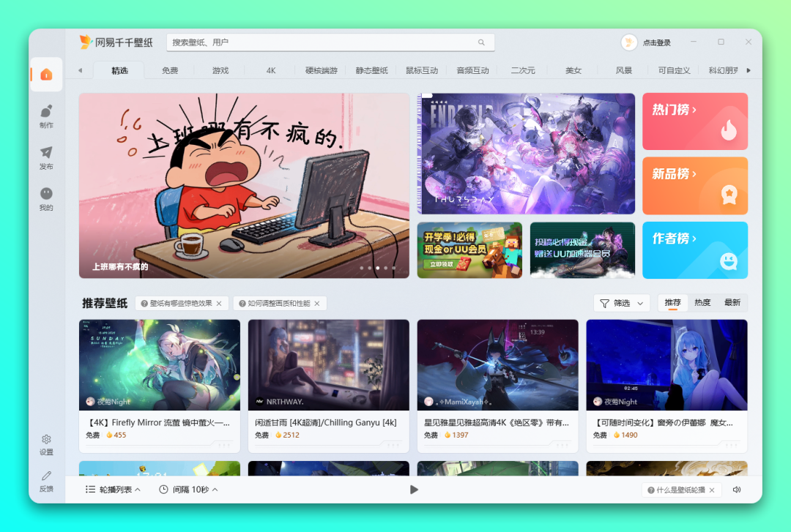
Task: Sort wallpapers by 热度
Action: [702, 302]
